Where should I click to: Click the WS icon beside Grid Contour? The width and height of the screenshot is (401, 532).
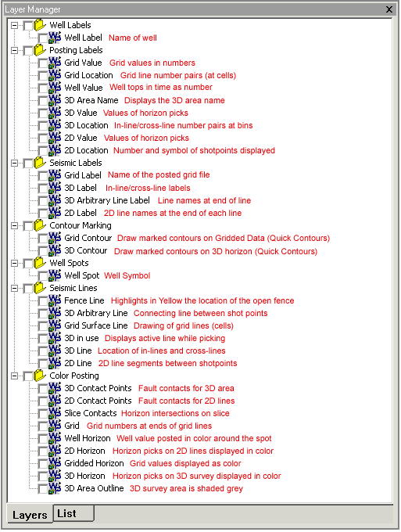pos(55,238)
